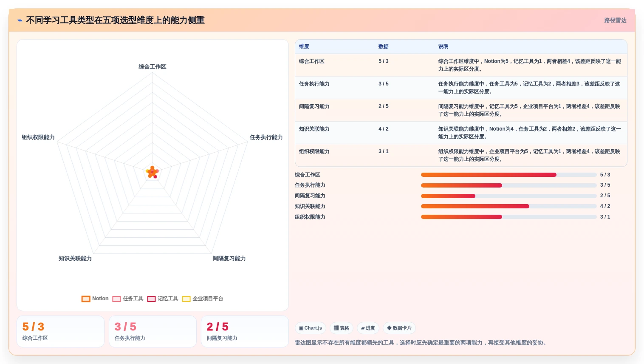Select the 5 / 3 综合工作区 stat card
The width and height of the screenshot is (644, 364).
[60, 331]
